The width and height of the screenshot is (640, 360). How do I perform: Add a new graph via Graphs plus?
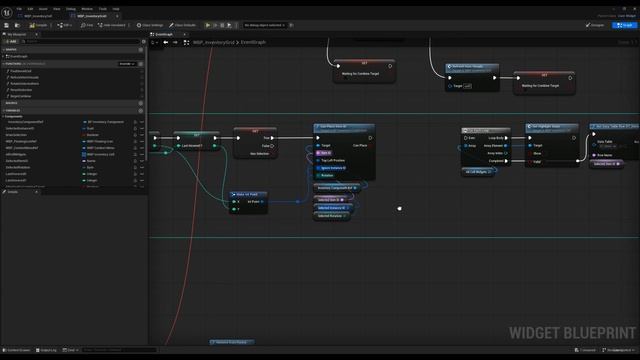141,49
